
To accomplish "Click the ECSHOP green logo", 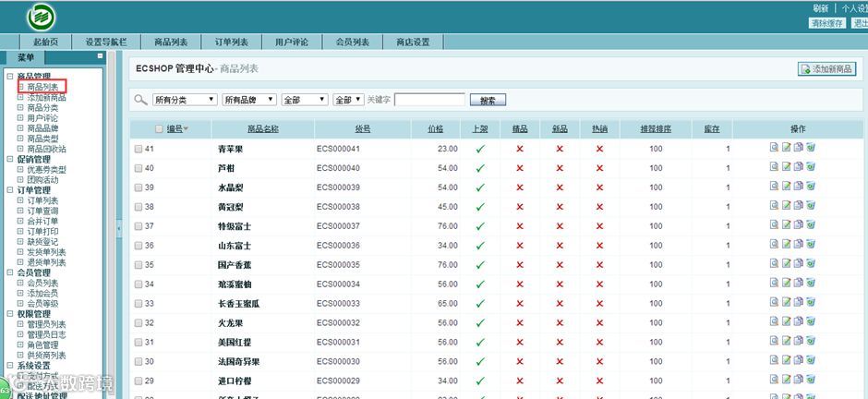I will (x=42, y=18).
